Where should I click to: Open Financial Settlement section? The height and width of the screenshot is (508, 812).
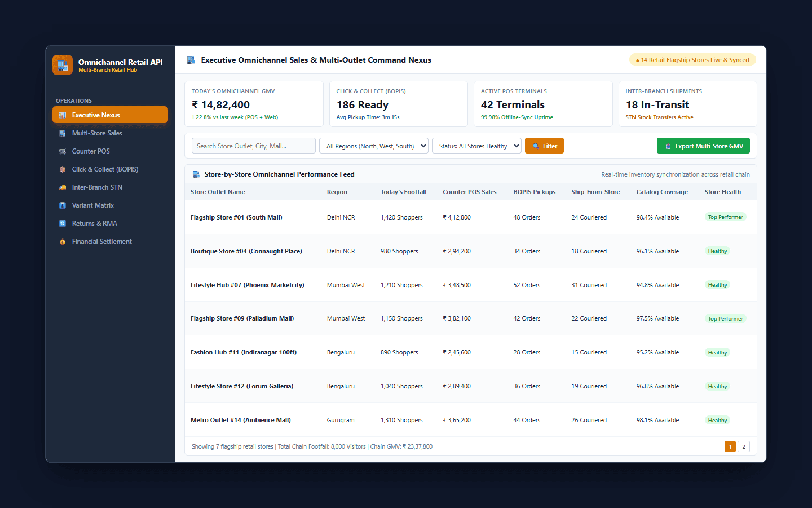pos(110,242)
